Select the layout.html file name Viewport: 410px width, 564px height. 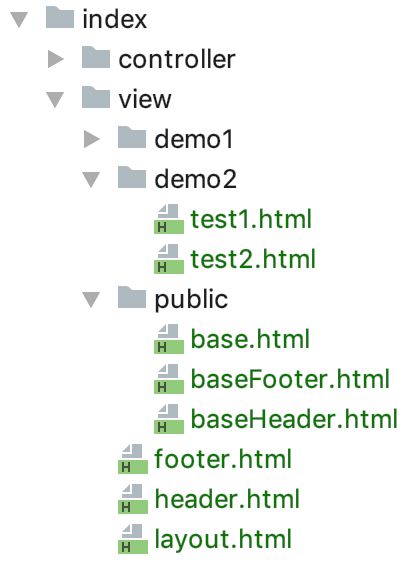(223, 539)
